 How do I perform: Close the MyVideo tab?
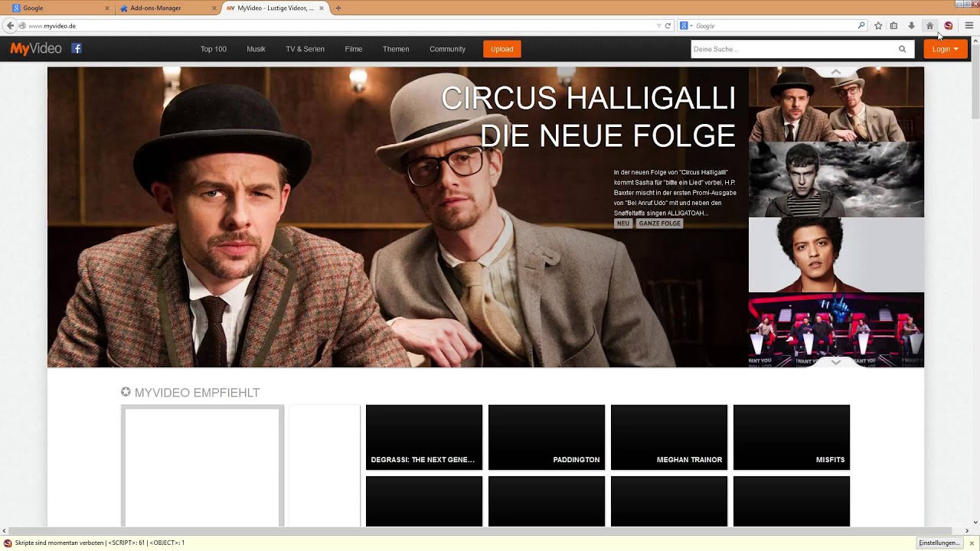click(322, 8)
